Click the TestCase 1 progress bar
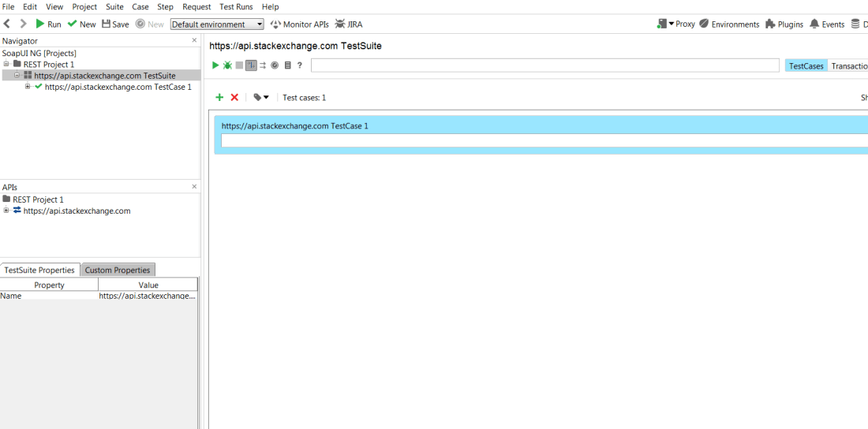868x429 pixels. [543, 140]
